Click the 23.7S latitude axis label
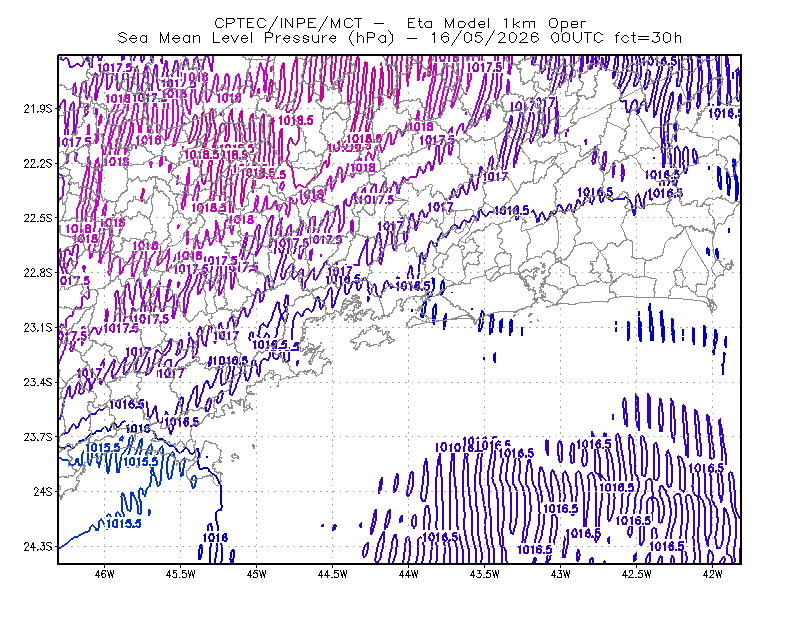Screen dimensions: 800x618 coord(38,437)
